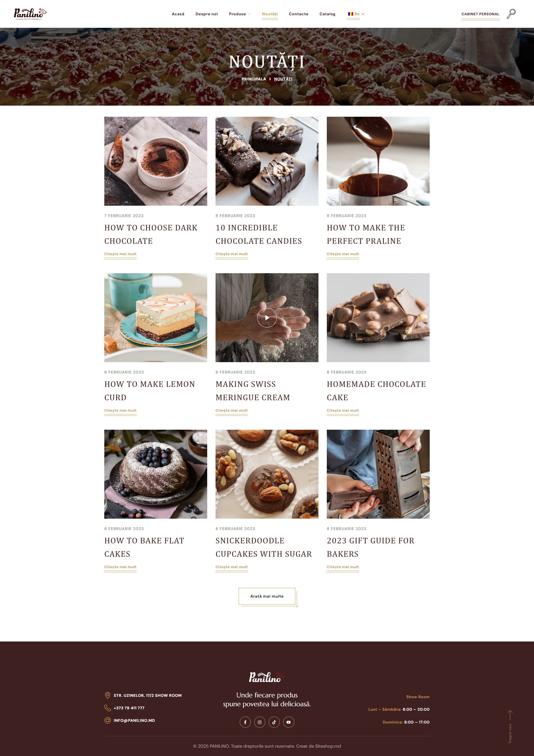This screenshot has height=756, width=534.
Task: Open the Ro language selector
Action: (x=356, y=14)
